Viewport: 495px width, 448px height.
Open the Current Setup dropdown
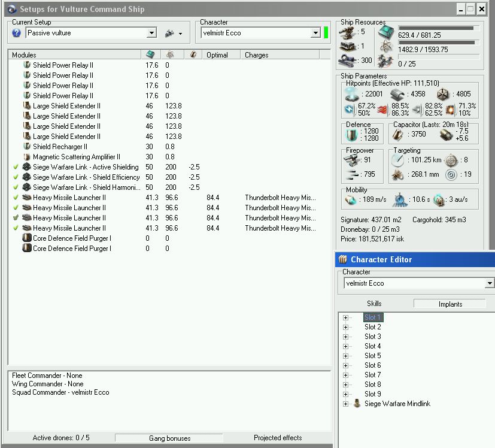tap(152, 33)
